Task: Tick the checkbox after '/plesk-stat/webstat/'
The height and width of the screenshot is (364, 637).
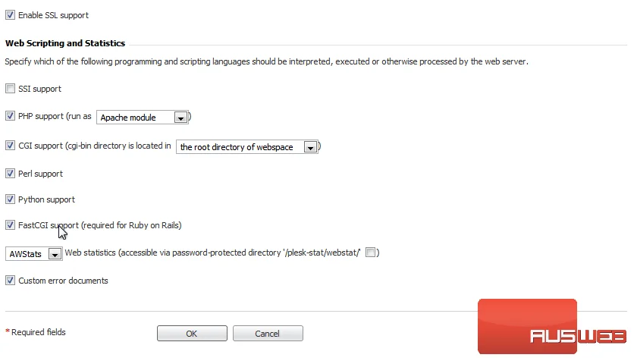Action: tap(370, 253)
